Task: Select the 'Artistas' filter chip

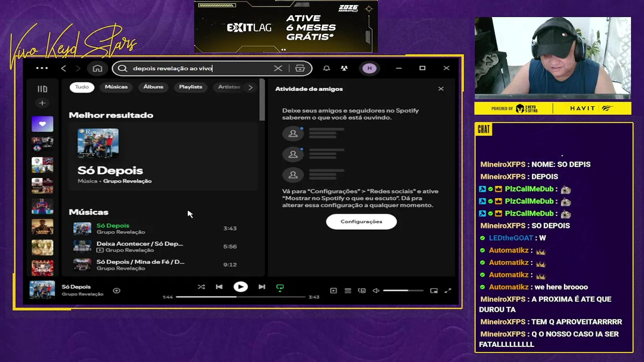Action: tap(229, 87)
